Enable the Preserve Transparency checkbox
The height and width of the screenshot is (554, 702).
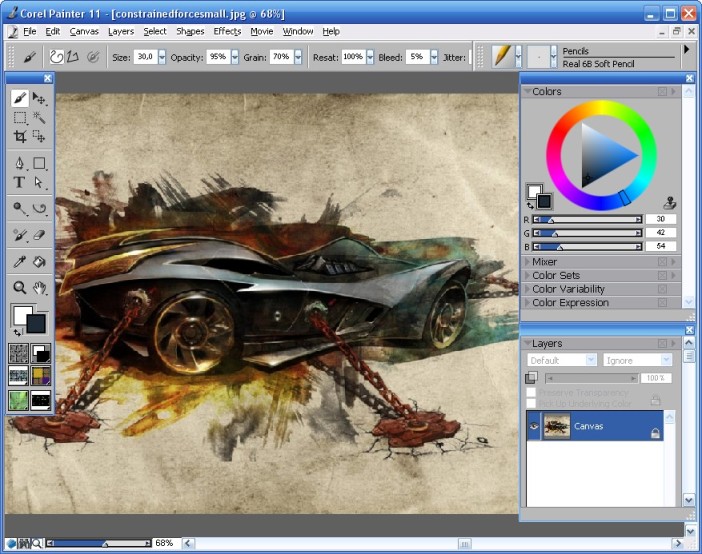(532, 392)
